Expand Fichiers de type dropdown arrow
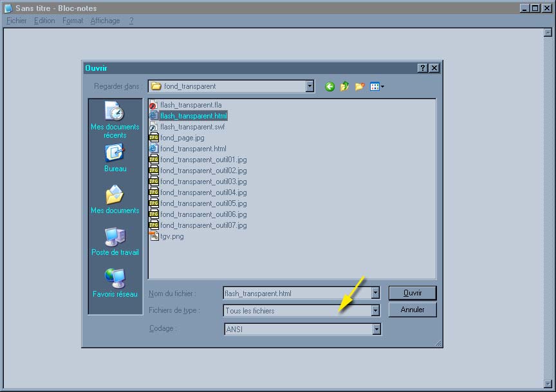The height and width of the screenshot is (392, 556). (x=375, y=311)
